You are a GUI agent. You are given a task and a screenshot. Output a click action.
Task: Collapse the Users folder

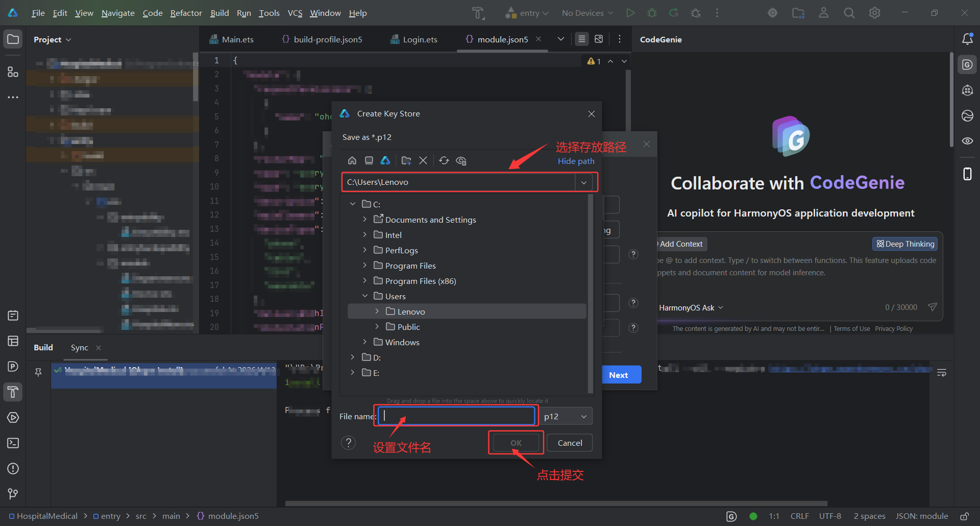pyautogui.click(x=364, y=296)
